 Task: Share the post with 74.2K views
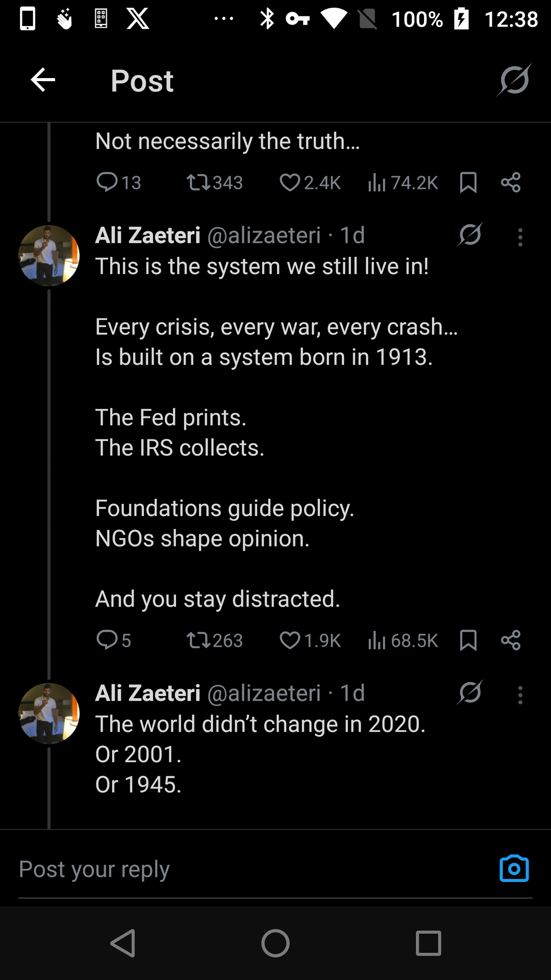[x=511, y=182]
